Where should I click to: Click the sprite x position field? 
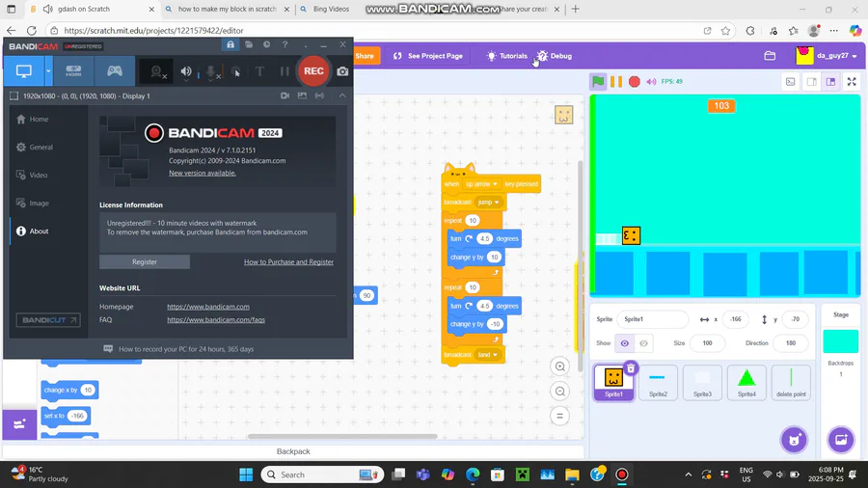pyautogui.click(x=735, y=319)
